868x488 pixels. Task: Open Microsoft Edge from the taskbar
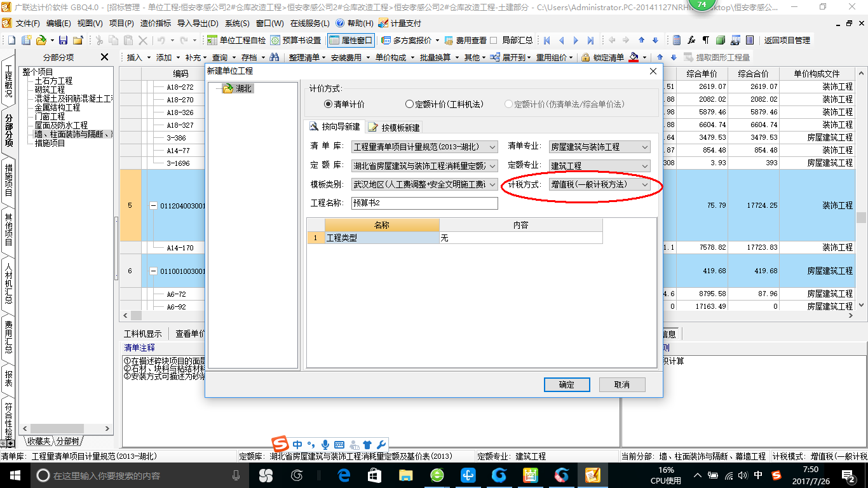(x=344, y=475)
